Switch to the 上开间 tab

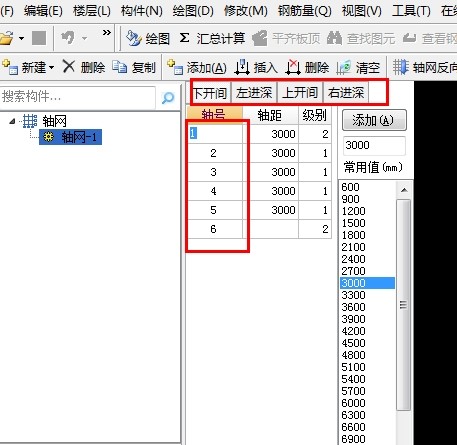click(300, 93)
